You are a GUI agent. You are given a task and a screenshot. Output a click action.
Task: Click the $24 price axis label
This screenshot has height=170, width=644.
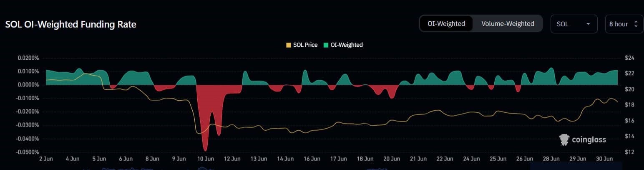630,58
